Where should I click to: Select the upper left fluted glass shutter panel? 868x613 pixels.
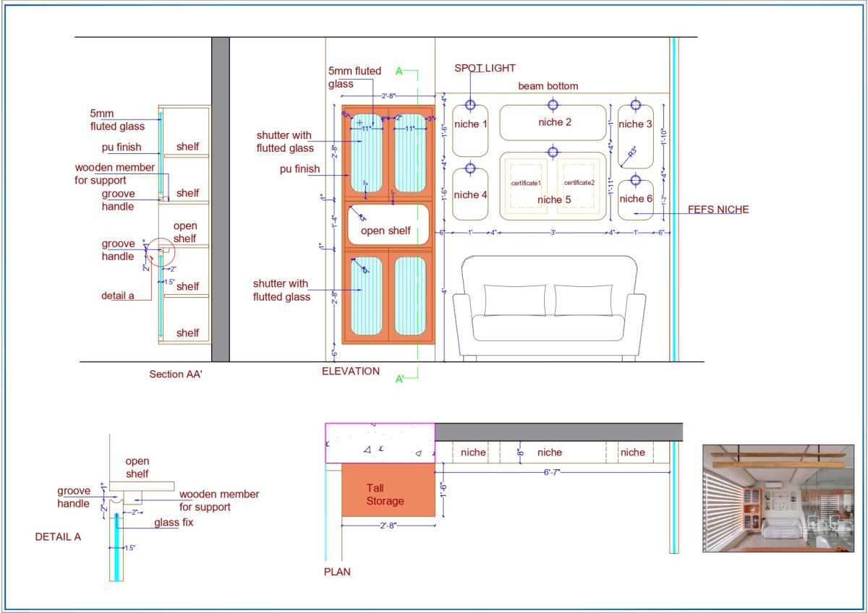pos(366,153)
